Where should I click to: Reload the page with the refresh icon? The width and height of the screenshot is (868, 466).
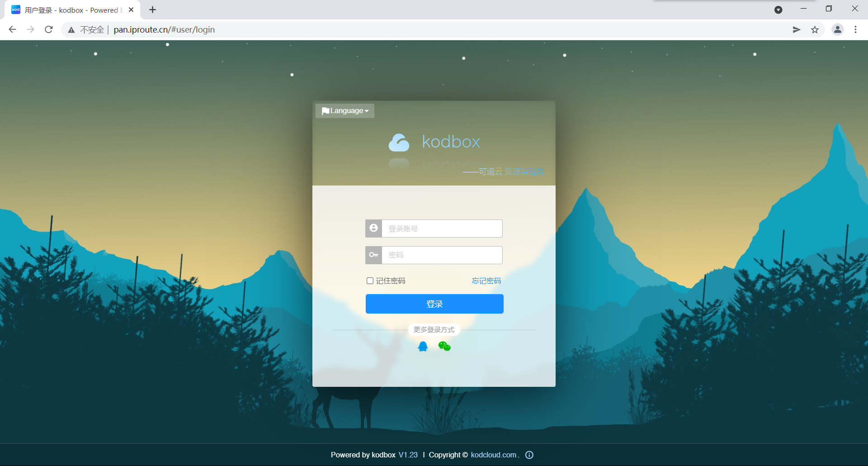pyautogui.click(x=49, y=30)
